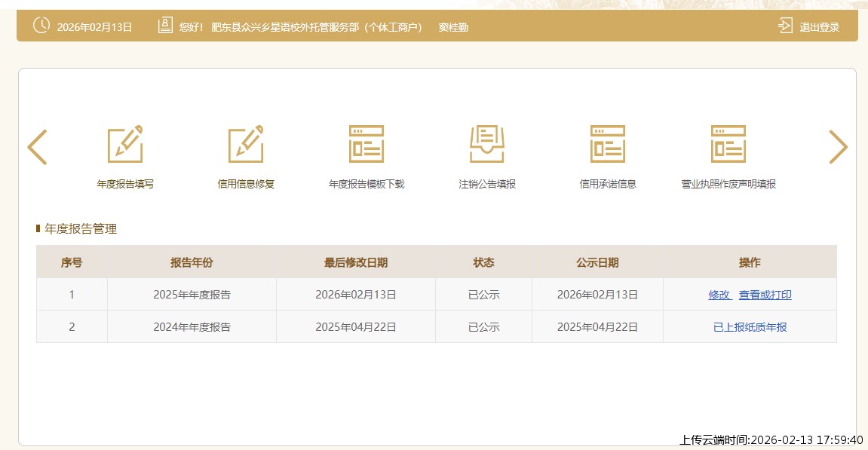Image resolution: width=868 pixels, height=450 pixels.
Task: Click the 年度报告管理 section heading
Action: [x=81, y=228]
